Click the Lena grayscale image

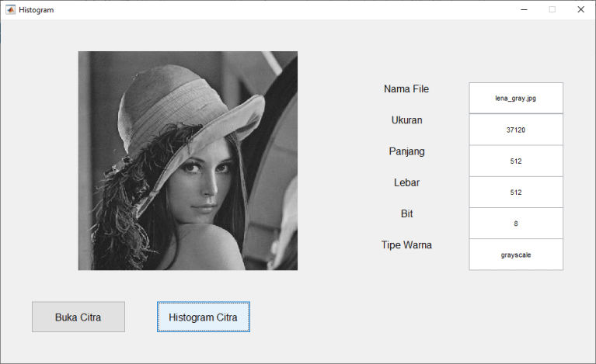click(187, 161)
